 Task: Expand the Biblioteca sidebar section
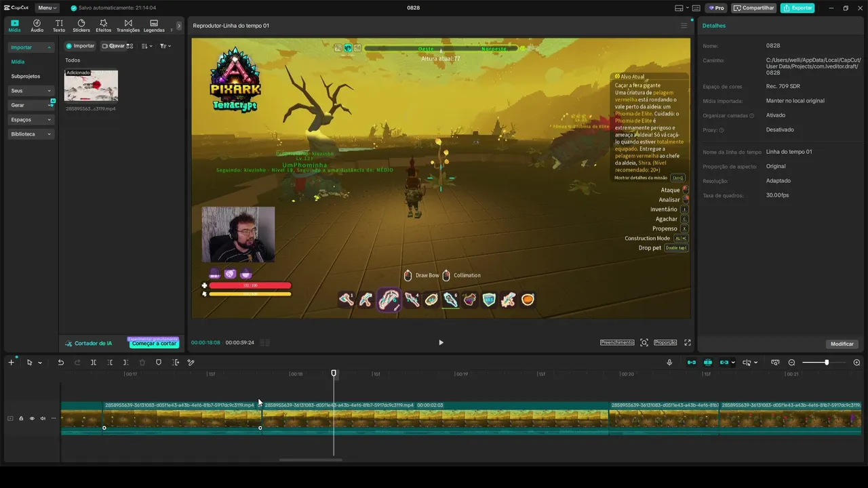click(x=31, y=134)
